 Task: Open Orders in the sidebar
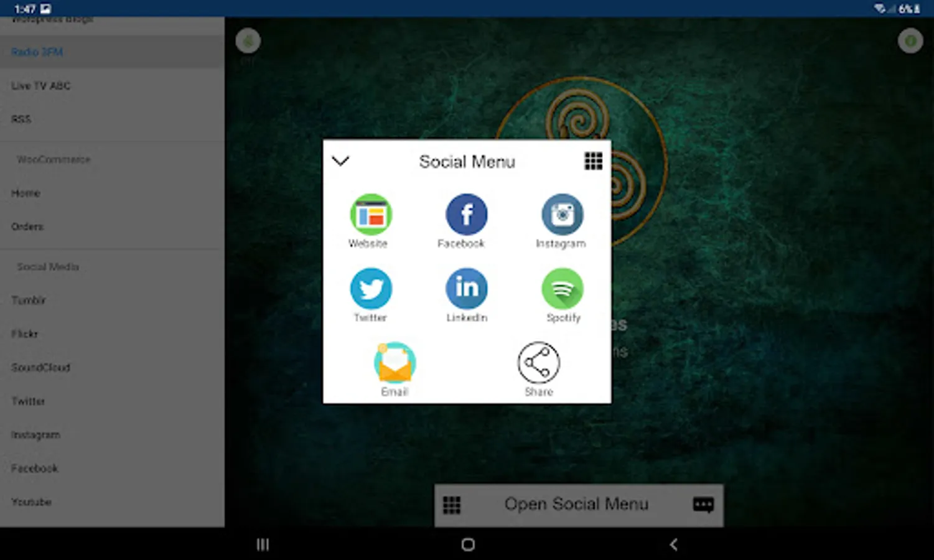click(112, 226)
